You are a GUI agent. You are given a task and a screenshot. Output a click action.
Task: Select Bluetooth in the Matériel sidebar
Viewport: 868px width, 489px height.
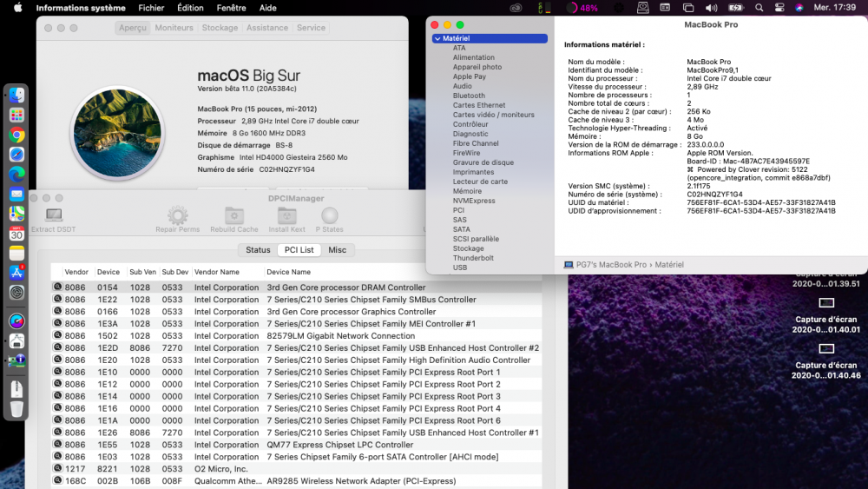(x=469, y=96)
